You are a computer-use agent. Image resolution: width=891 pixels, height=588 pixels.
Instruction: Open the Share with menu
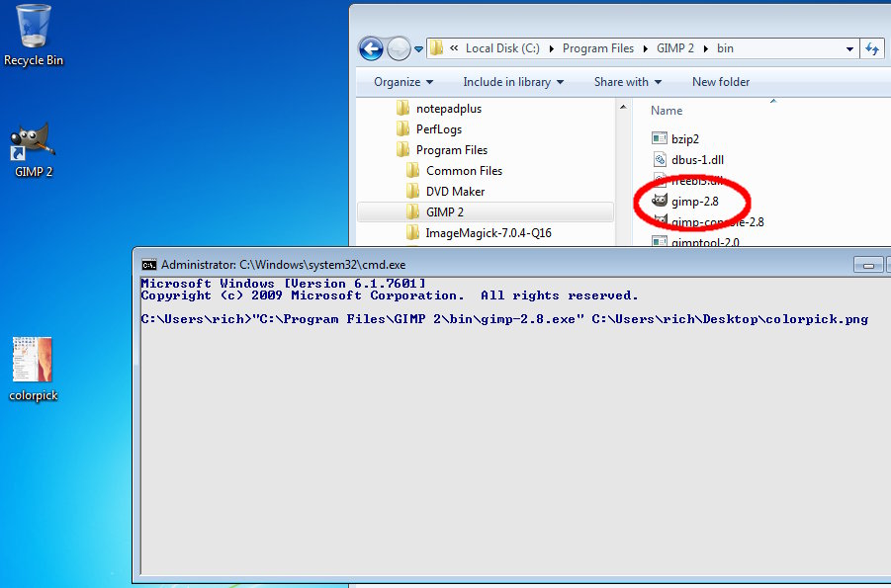(x=628, y=82)
